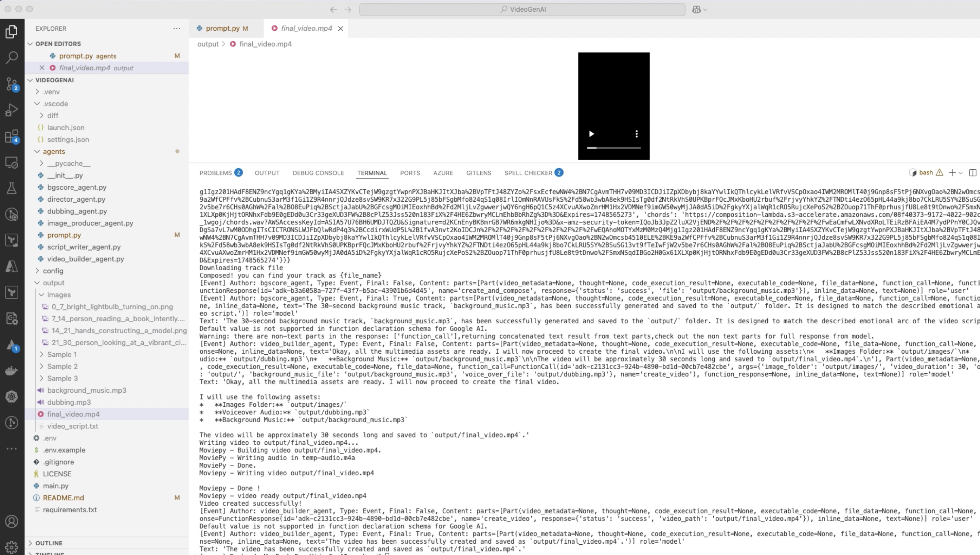The height and width of the screenshot is (555, 980).
Task: Expand the OUTLINE section
Action: (x=49, y=543)
